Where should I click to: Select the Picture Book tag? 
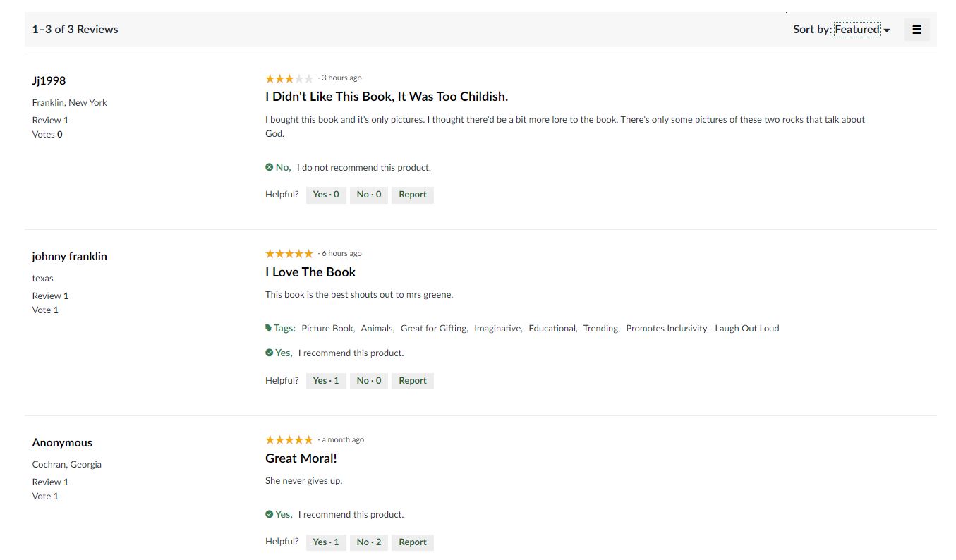[327, 329]
